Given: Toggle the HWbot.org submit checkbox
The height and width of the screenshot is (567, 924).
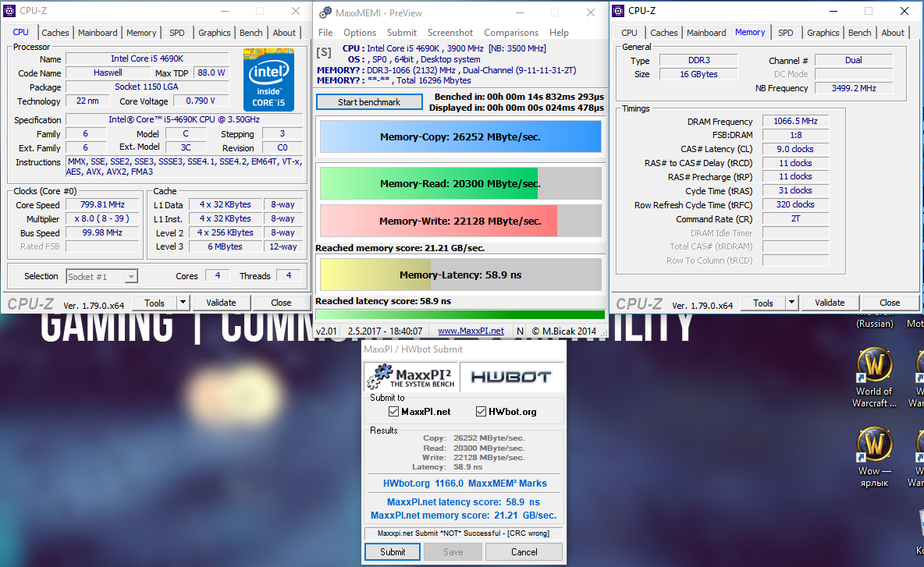Looking at the screenshot, I should click(x=481, y=412).
